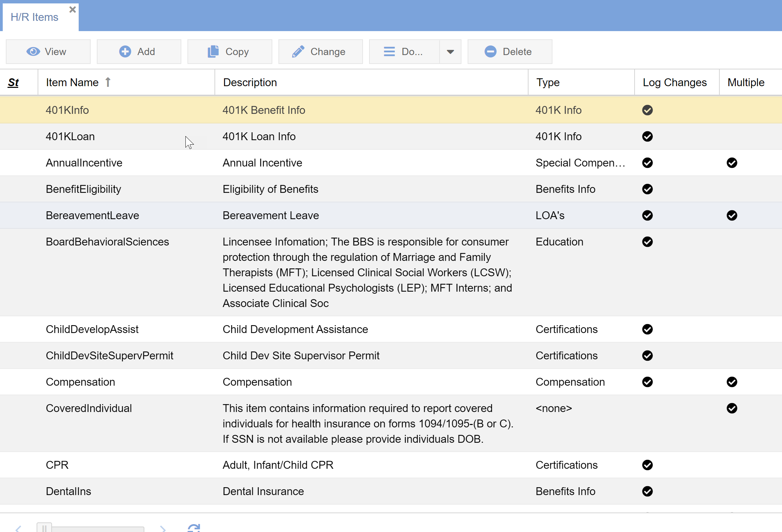Click the Type column header

tap(548, 82)
